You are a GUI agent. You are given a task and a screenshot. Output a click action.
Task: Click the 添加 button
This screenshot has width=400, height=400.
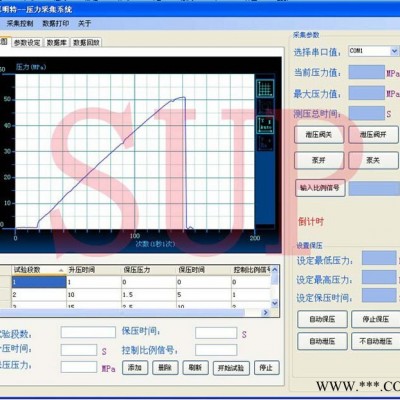coord(135,368)
